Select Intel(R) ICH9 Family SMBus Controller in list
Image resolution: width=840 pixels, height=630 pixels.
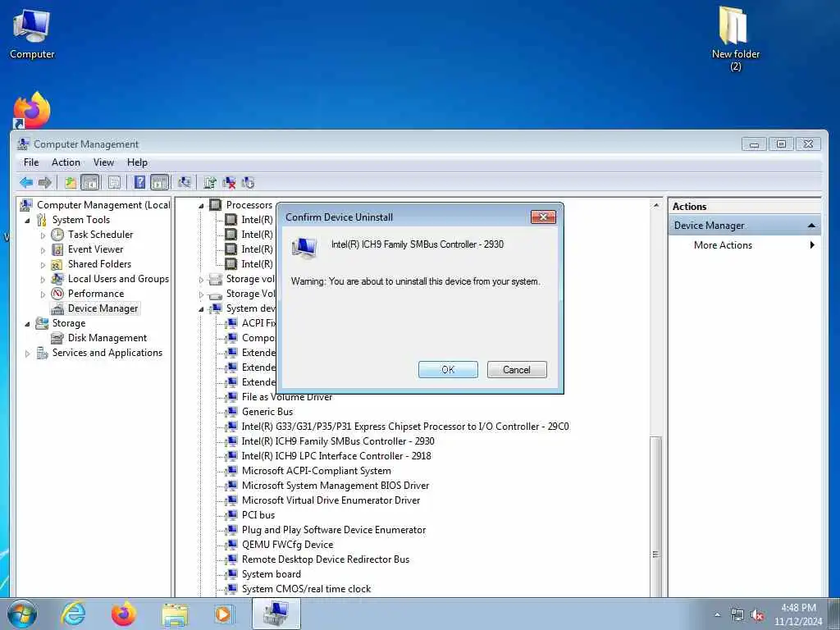click(x=338, y=441)
